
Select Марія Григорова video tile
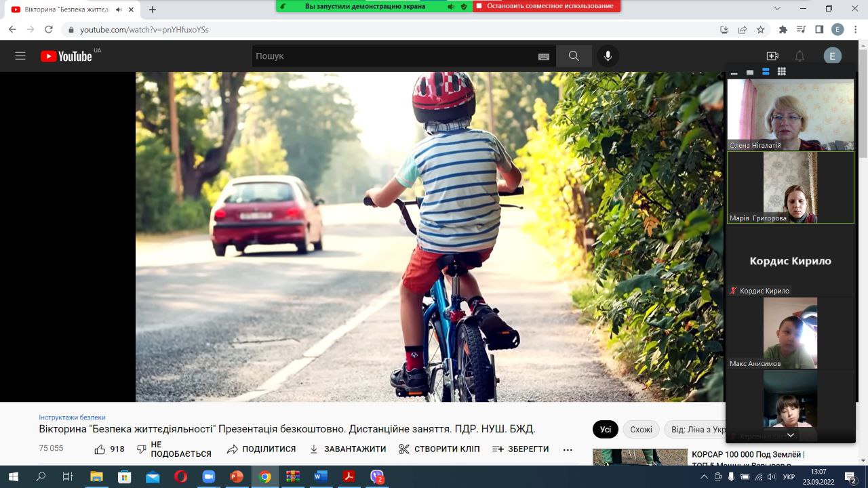click(791, 187)
